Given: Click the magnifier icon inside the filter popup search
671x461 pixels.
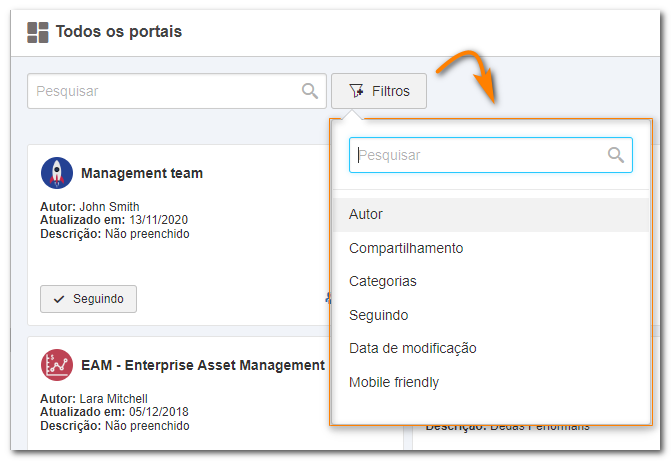Looking at the screenshot, I should (x=616, y=155).
